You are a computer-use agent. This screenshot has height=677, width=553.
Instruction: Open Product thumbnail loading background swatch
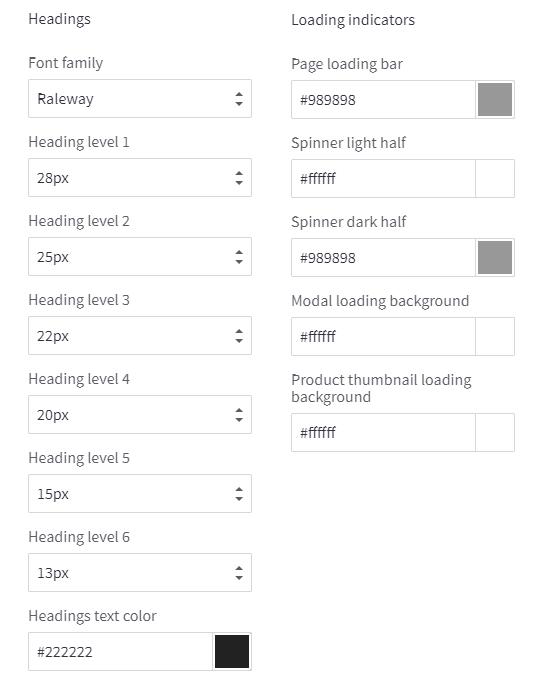(x=495, y=433)
